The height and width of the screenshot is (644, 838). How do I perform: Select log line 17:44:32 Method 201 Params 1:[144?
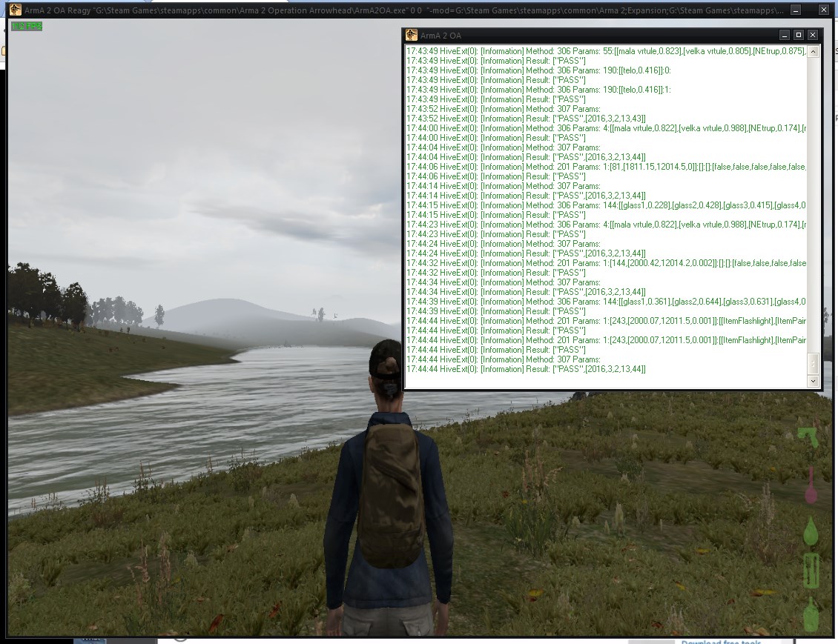click(606, 263)
